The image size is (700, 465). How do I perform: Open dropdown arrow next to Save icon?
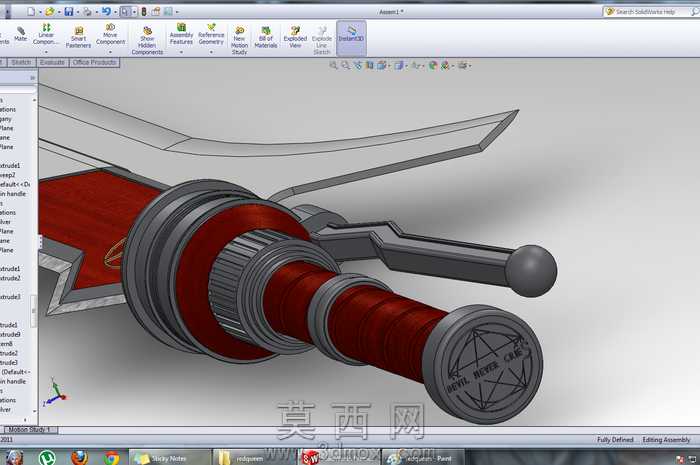point(77,12)
